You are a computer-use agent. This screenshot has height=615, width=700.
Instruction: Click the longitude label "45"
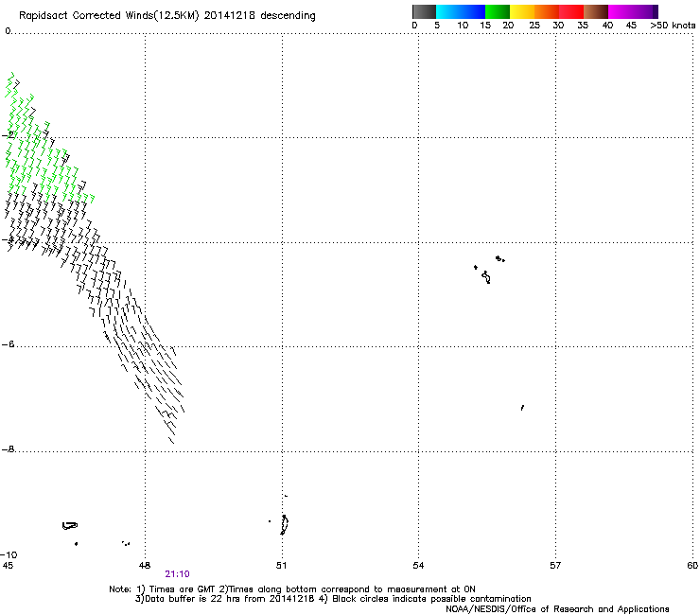(x=8, y=566)
